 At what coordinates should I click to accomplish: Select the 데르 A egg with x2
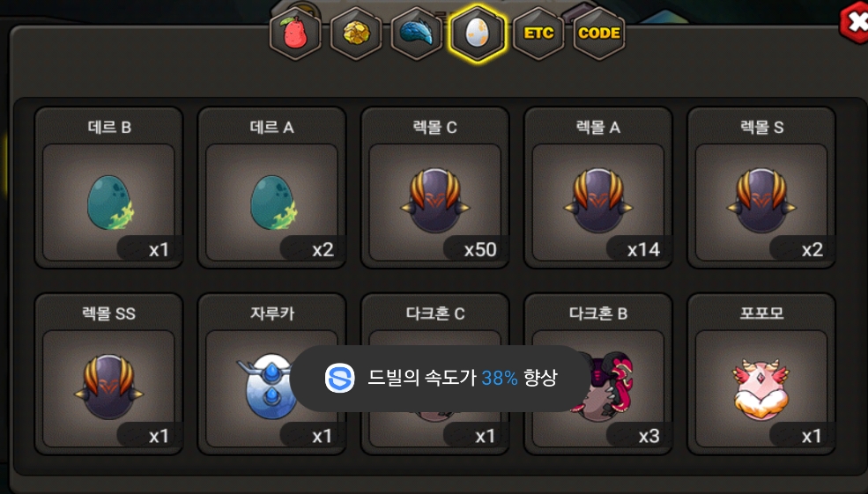271,188
